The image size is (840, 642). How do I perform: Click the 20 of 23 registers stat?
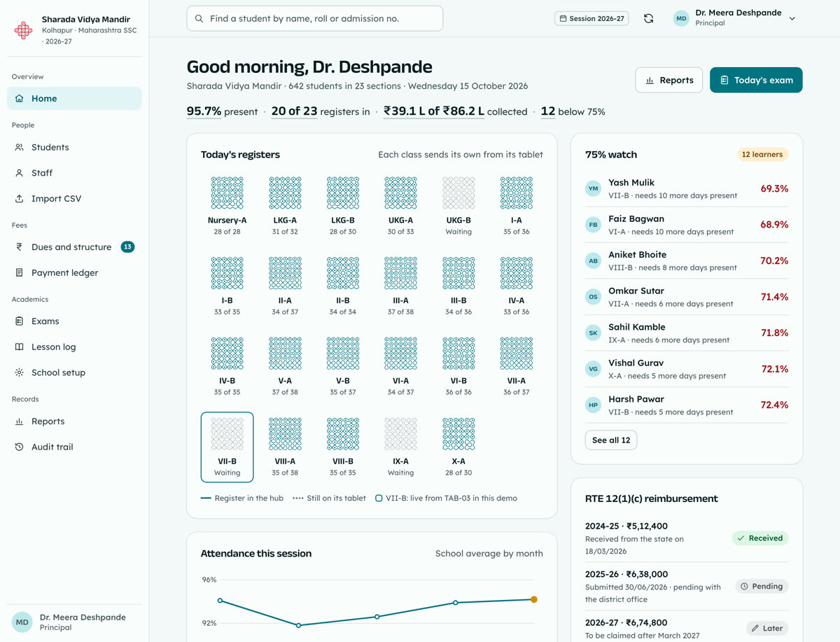click(321, 111)
